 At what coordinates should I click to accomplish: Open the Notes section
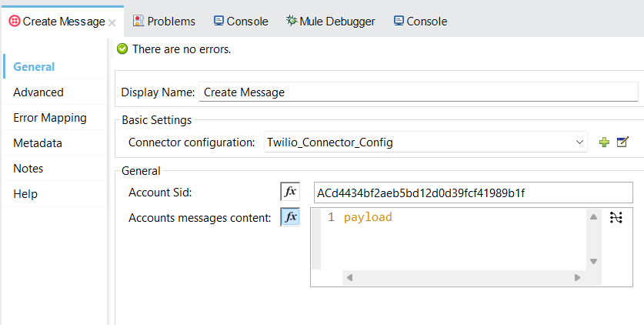tap(55, 169)
